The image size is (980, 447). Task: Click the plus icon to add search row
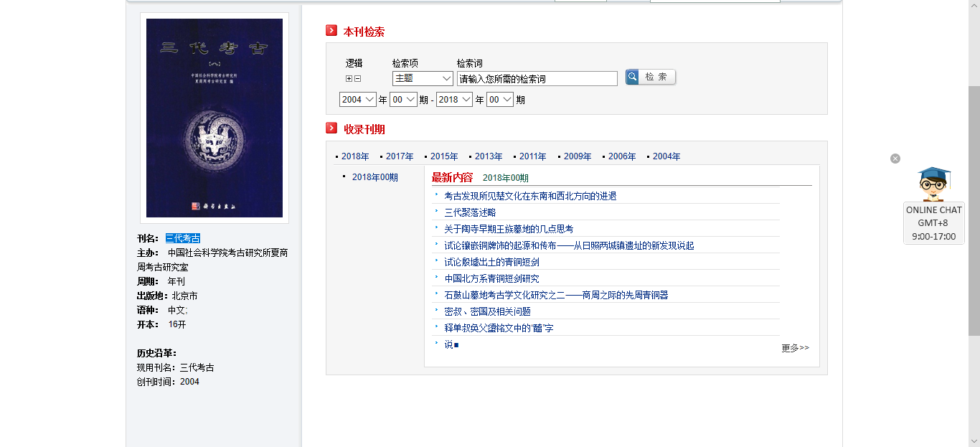point(349,79)
